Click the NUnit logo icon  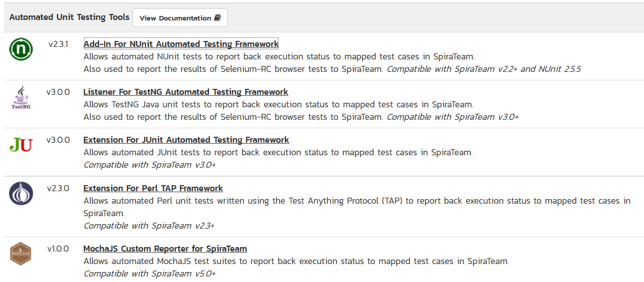coord(21,49)
